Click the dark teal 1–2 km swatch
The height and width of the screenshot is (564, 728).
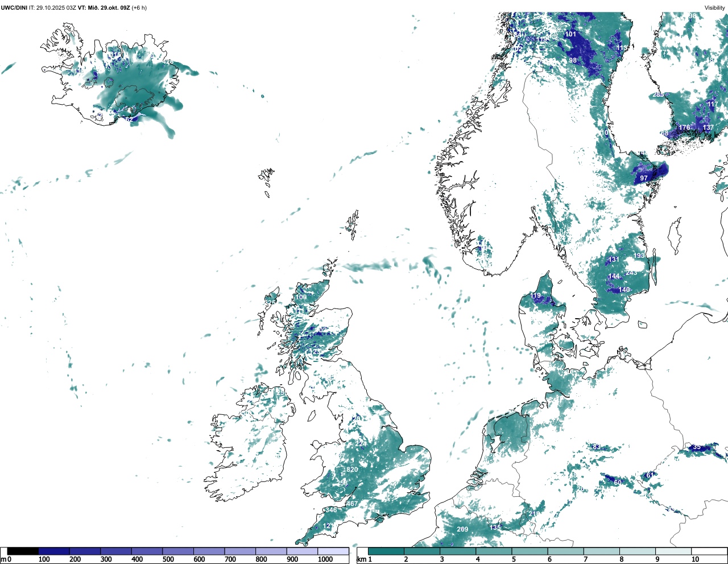(386, 551)
